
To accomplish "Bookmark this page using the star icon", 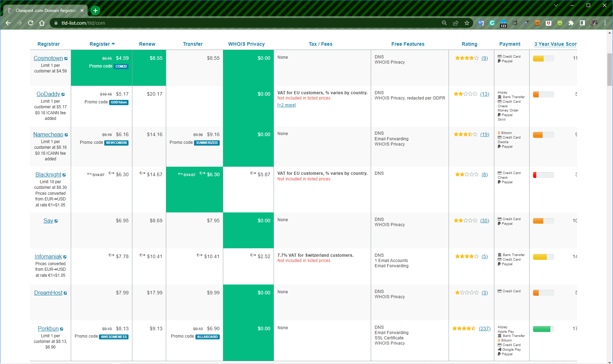I will (467, 23).
